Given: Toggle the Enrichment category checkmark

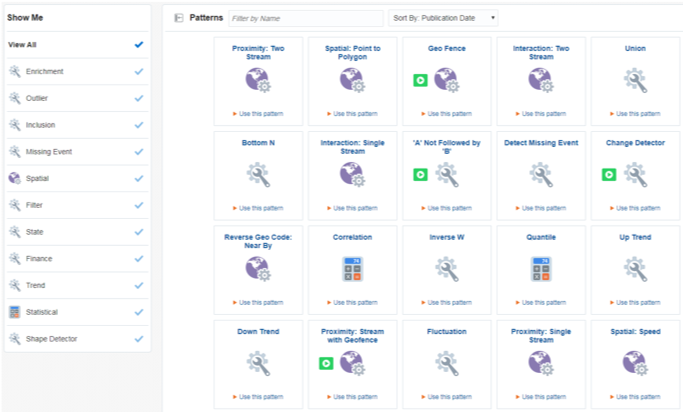Looking at the screenshot, I should 138,72.
